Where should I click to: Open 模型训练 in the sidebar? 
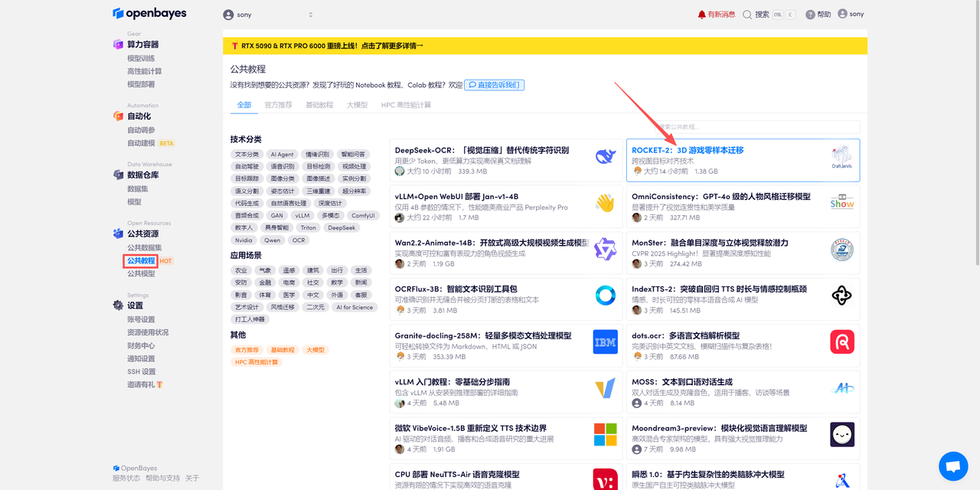[141, 58]
